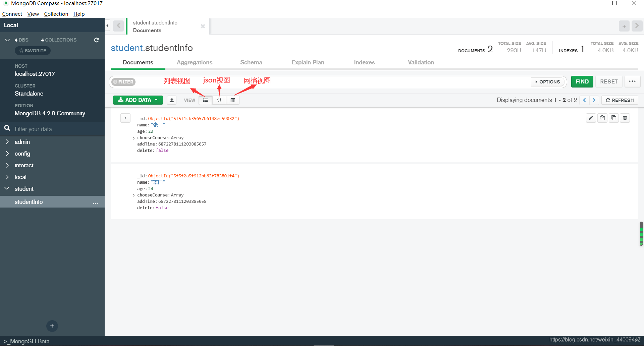This screenshot has height=346, width=644.
Task: Open the ADD DATA dropdown
Action: [138, 100]
